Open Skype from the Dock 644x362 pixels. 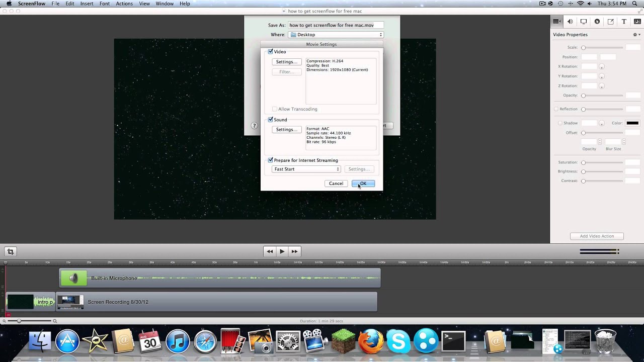click(398, 342)
